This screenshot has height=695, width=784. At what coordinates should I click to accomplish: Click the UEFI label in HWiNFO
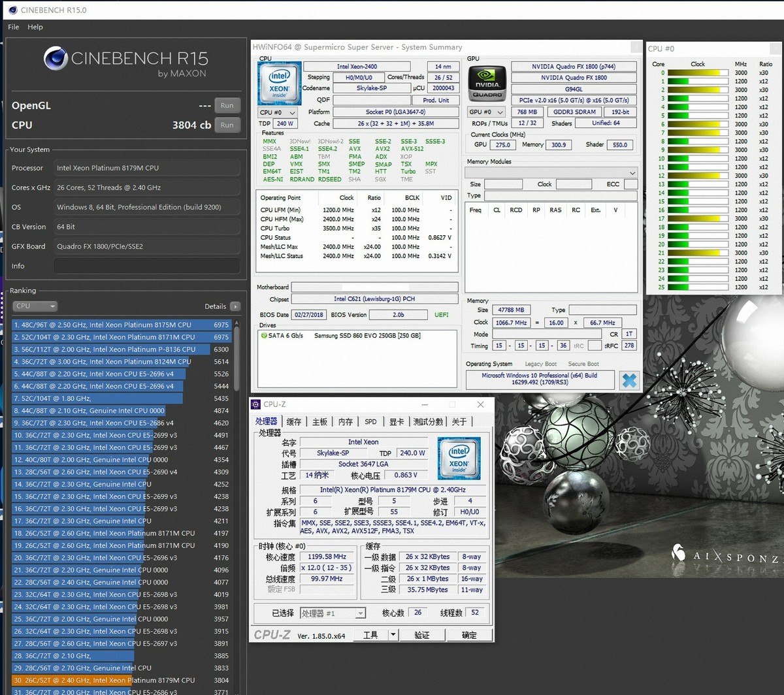pos(442,315)
